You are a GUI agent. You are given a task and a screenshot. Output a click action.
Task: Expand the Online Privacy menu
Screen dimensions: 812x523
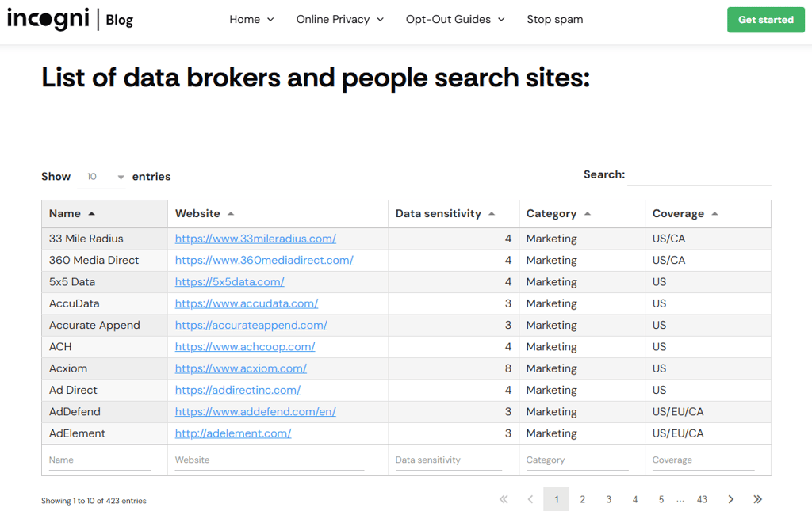pyautogui.click(x=339, y=20)
